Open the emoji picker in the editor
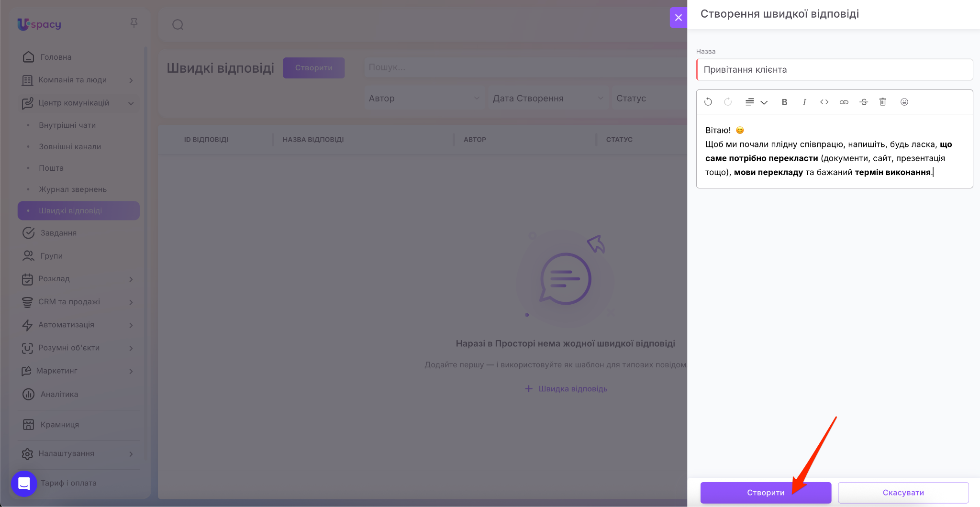The width and height of the screenshot is (980, 507). coord(904,102)
